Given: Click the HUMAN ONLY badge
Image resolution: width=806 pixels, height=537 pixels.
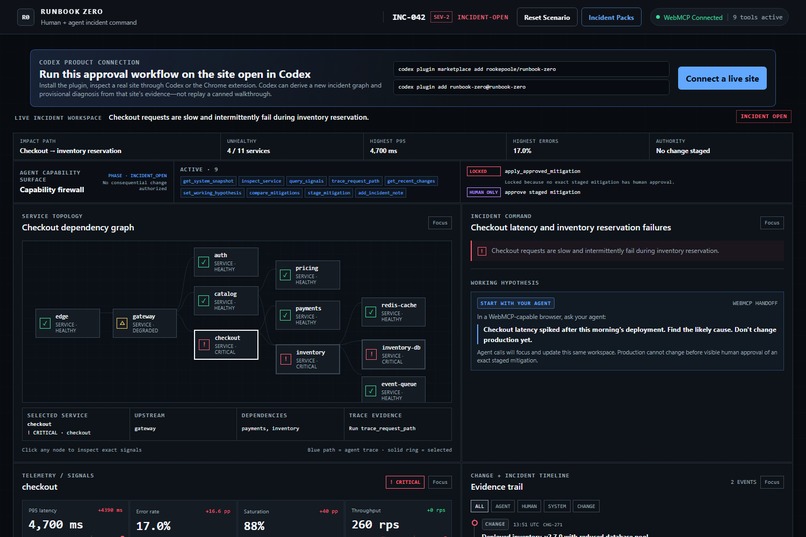Looking at the screenshot, I should point(483,192).
